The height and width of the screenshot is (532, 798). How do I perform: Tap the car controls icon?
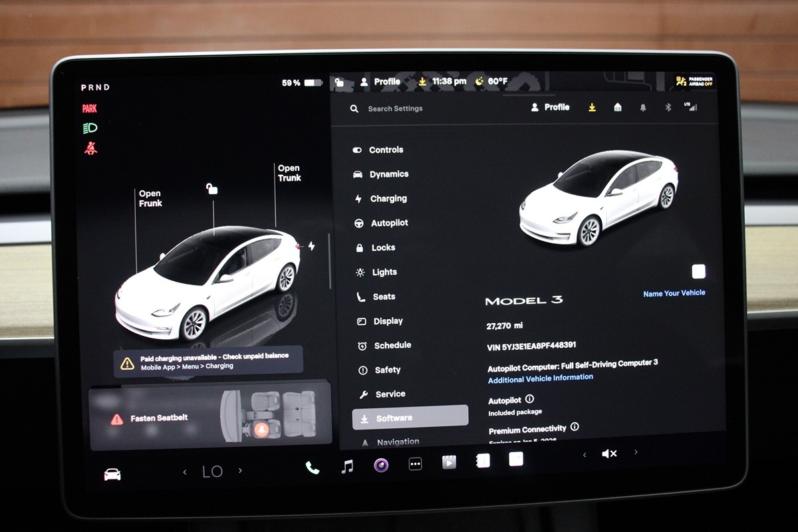tap(112, 474)
